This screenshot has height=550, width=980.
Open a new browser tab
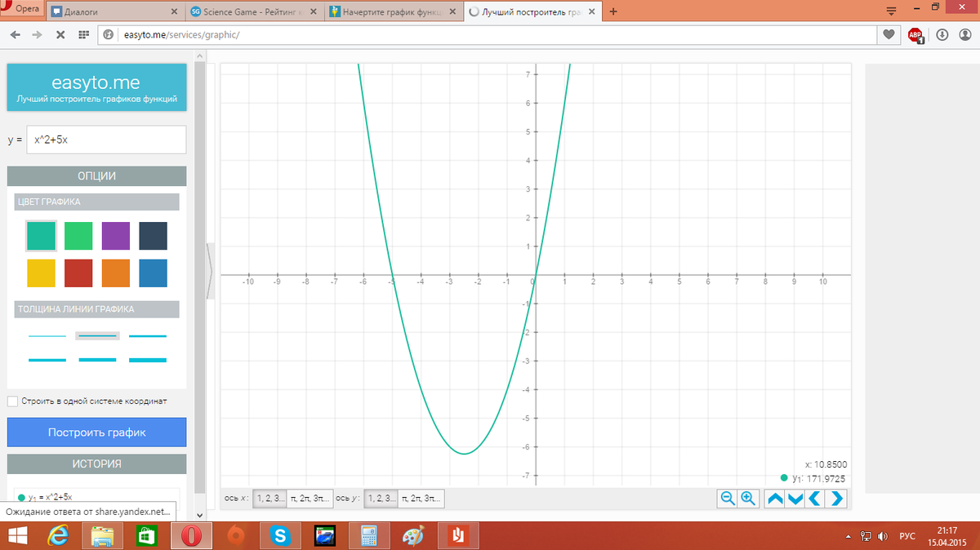coord(613,11)
